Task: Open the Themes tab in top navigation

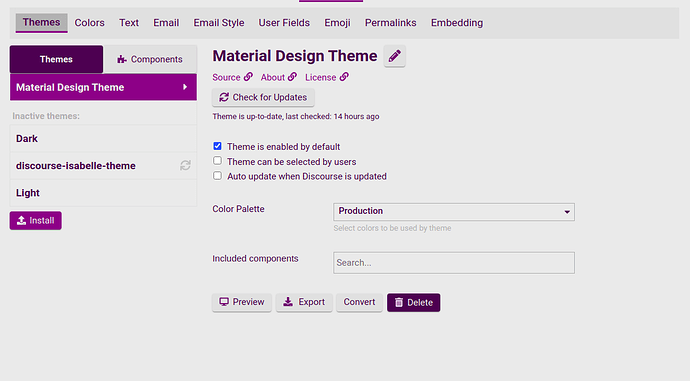Action: tap(41, 22)
